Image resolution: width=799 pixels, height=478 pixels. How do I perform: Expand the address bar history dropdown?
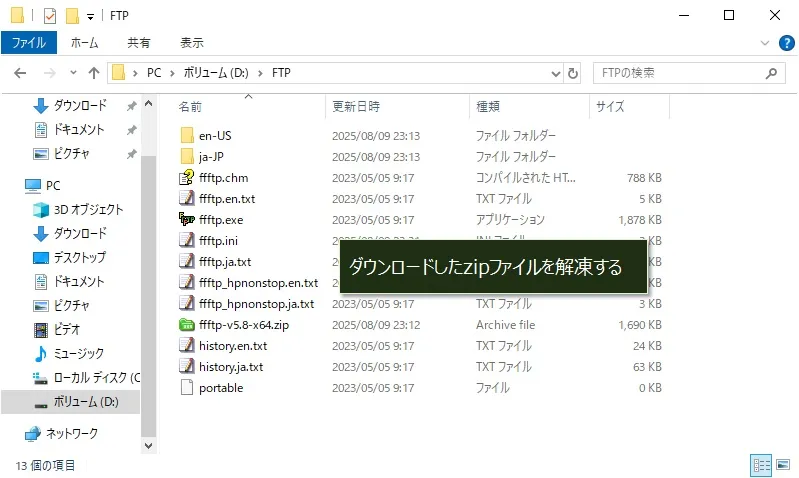click(555, 74)
